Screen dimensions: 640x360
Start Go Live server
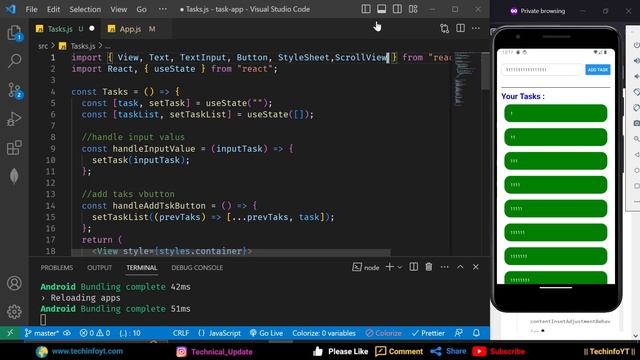[x=267, y=333]
